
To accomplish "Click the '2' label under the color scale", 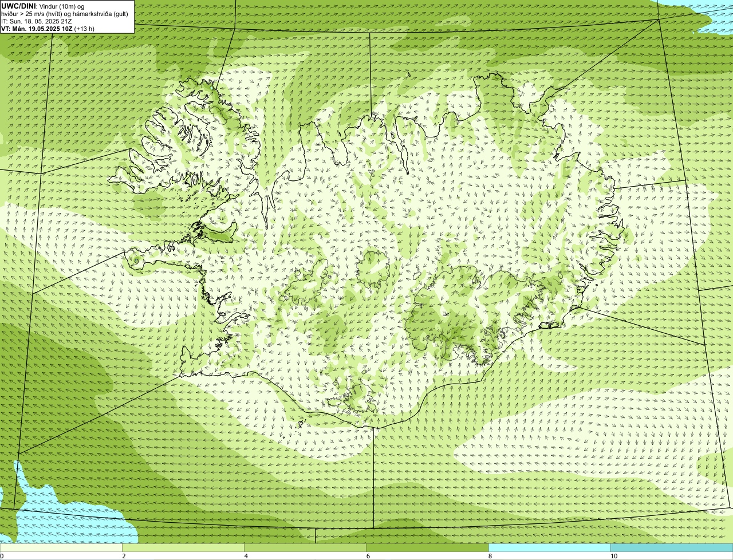I will tap(124, 556).
